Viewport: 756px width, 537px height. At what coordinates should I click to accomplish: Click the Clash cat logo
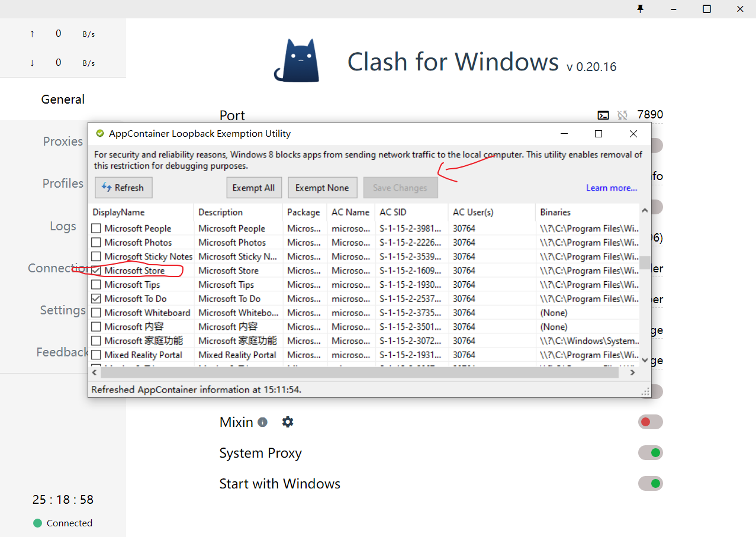(297, 60)
